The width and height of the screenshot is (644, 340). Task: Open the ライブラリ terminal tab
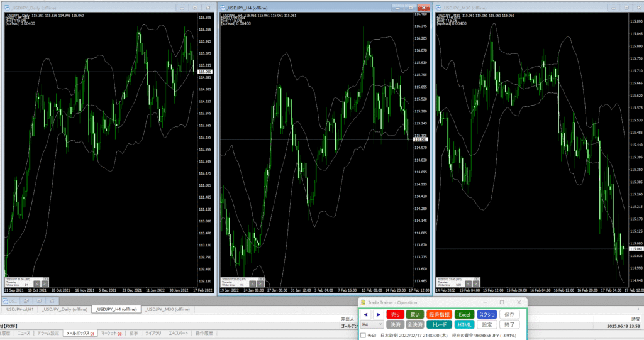153,334
